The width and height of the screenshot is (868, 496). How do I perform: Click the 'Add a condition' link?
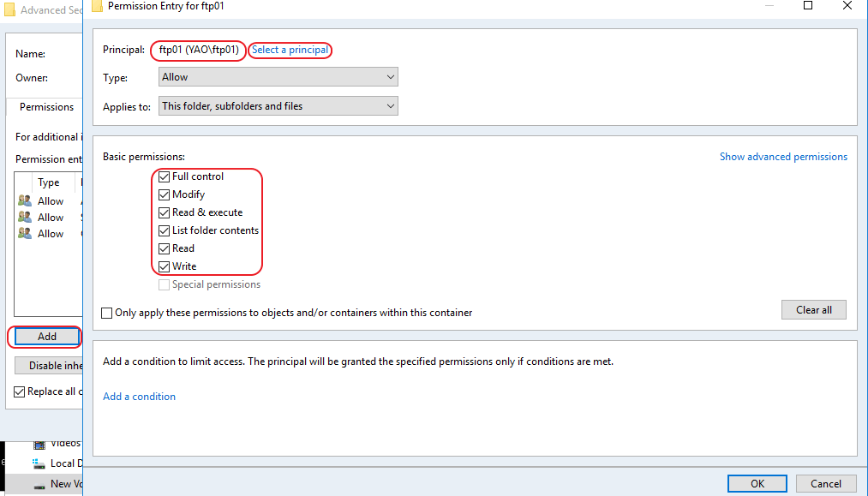[139, 397]
